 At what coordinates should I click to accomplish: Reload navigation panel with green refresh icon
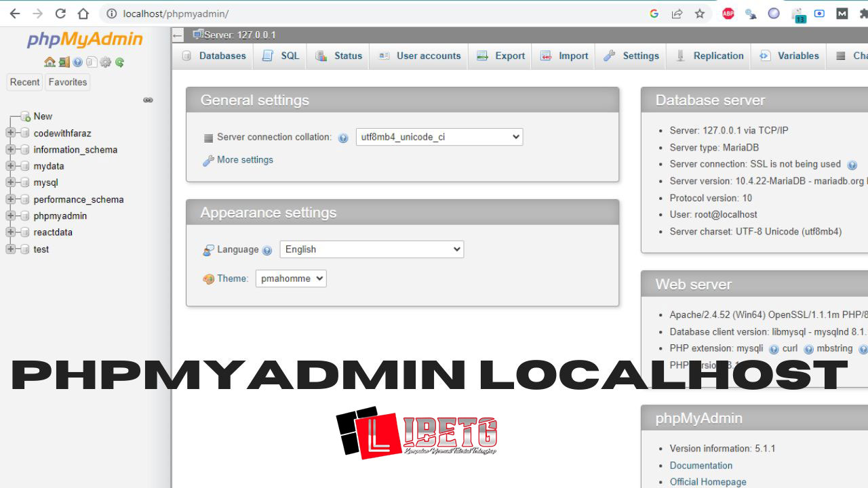click(119, 62)
